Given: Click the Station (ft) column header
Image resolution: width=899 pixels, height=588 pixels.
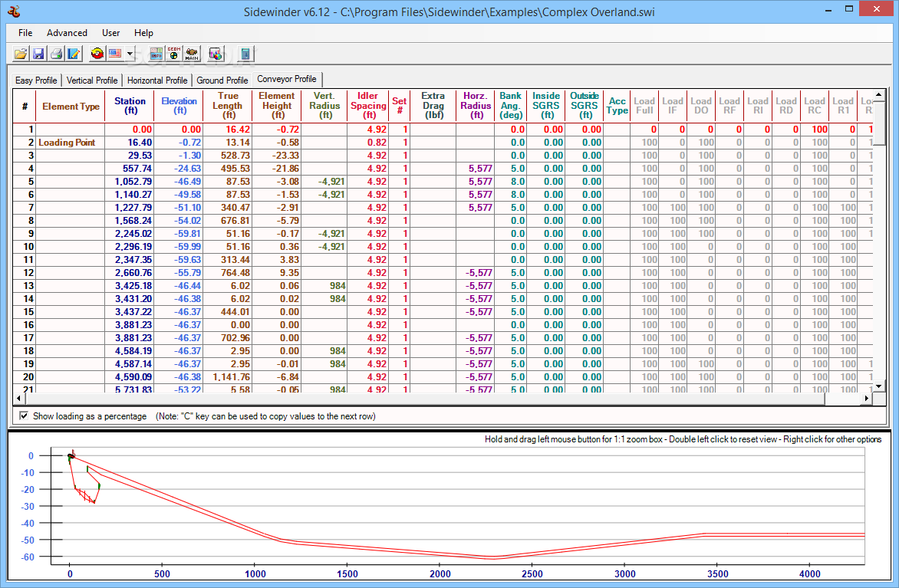Looking at the screenshot, I should [130, 106].
